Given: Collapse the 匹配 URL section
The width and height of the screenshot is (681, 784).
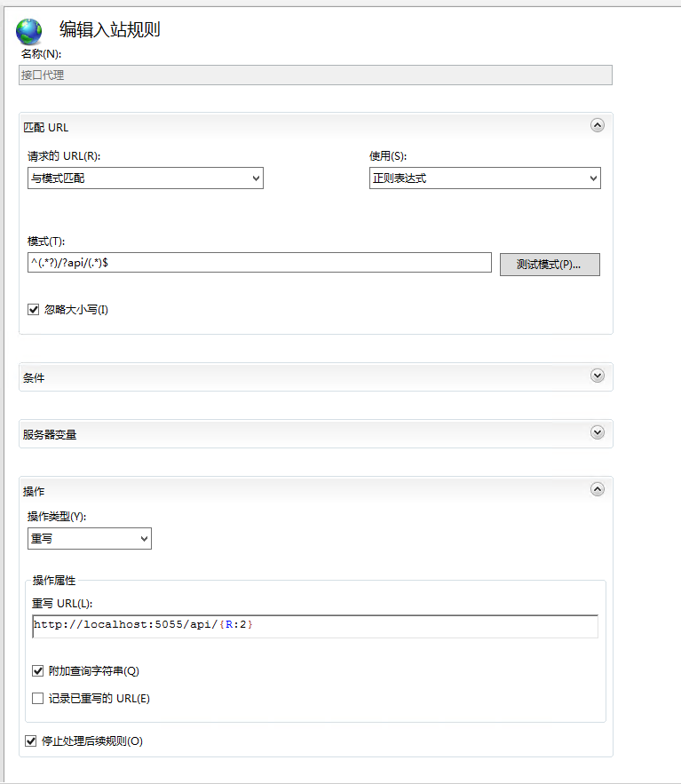Looking at the screenshot, I should (597, 125).
